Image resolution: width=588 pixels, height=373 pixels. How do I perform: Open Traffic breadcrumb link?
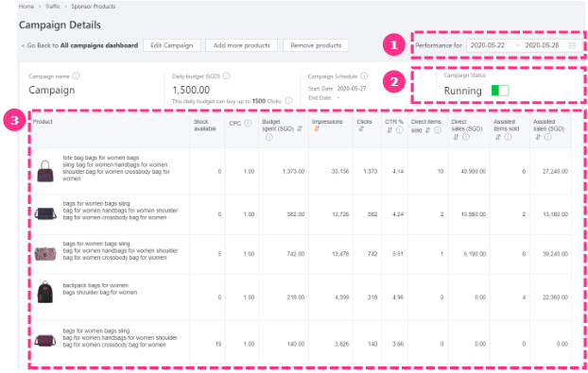53,7
